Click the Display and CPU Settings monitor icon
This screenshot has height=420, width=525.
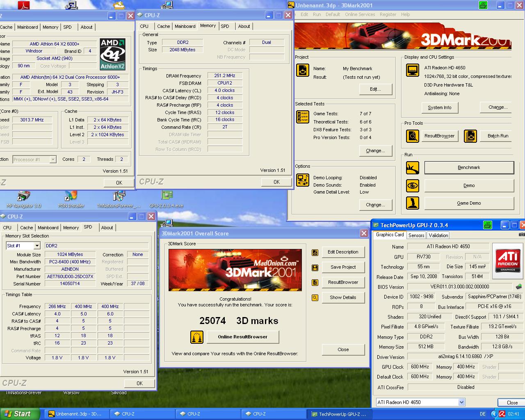click(x=413, y=70)
